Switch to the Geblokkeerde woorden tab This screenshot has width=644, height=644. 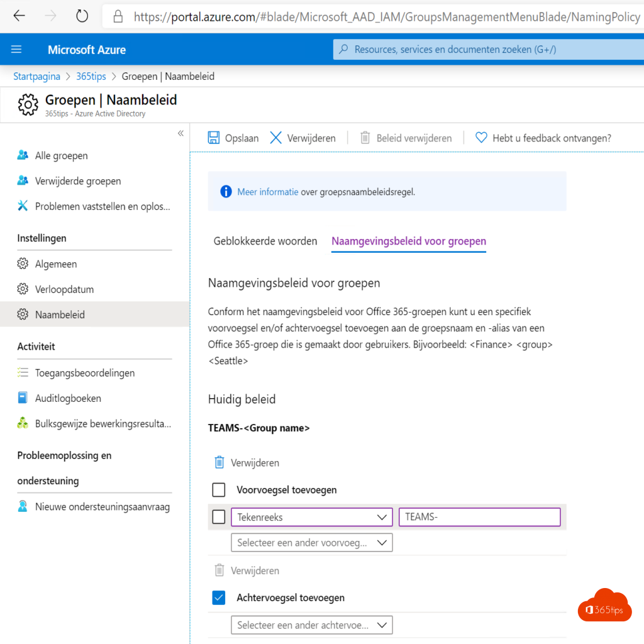pyautogui.click(x=265, y=241)
